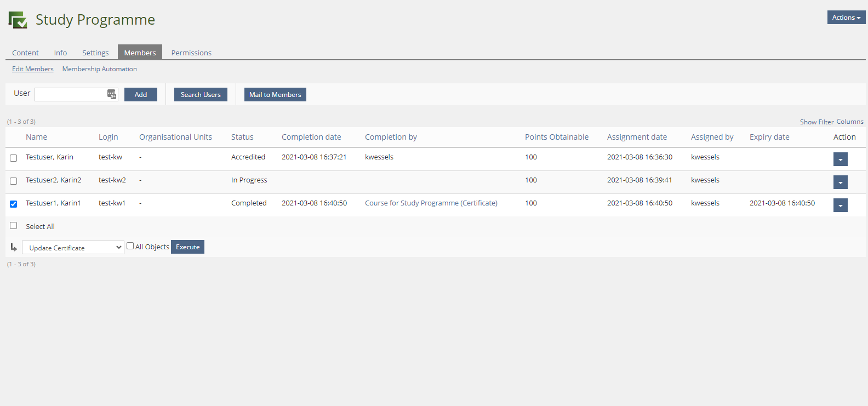Focus the User text input field
The width and height of the screenshot is (868, 406).
tap(70, 94)
